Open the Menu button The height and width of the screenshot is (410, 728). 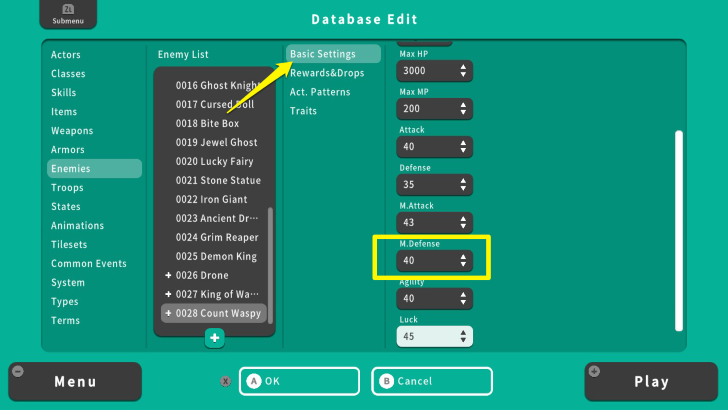coord(75,382)
